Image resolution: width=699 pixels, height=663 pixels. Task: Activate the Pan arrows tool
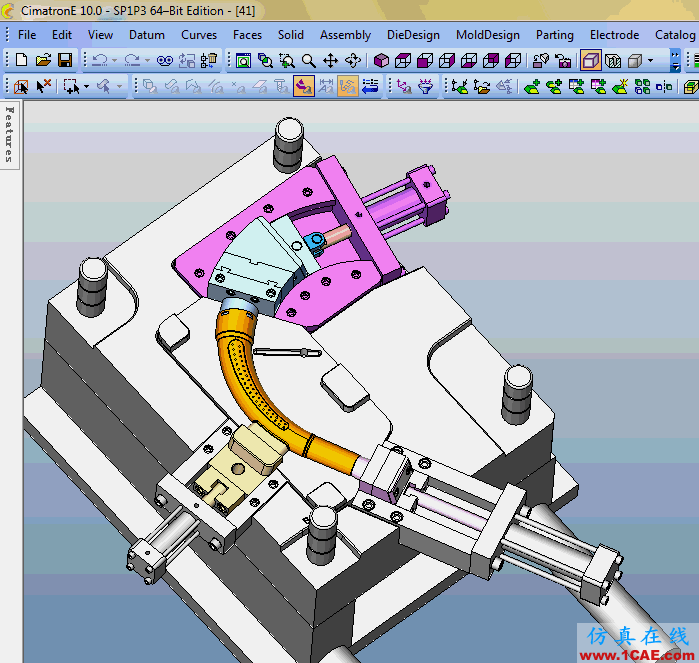(330, 60)
